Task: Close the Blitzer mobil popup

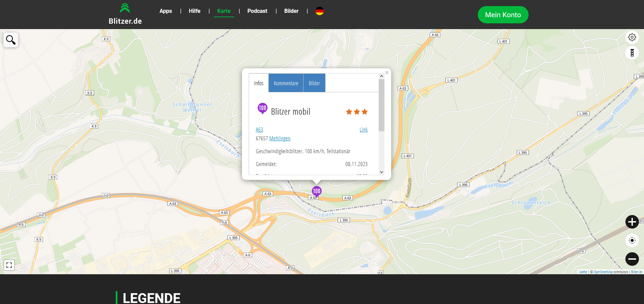Action: point(387,73)
